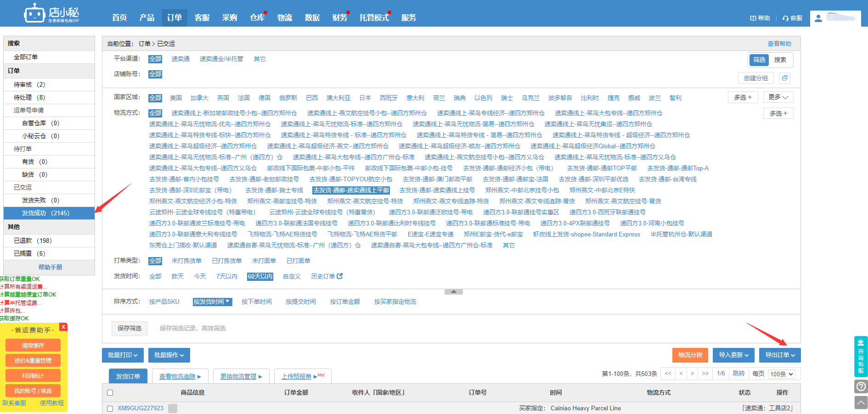This screenshot has height=414, width=868.
Task: Click the copy group icon beside 创建分组
Action: pyautogui.click(x=785, y=78)
